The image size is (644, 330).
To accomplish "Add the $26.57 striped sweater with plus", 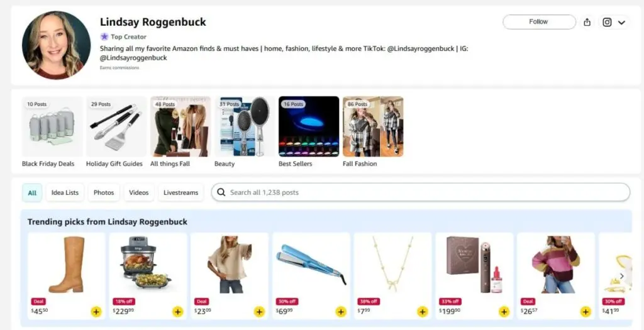I will coord(586,312).
